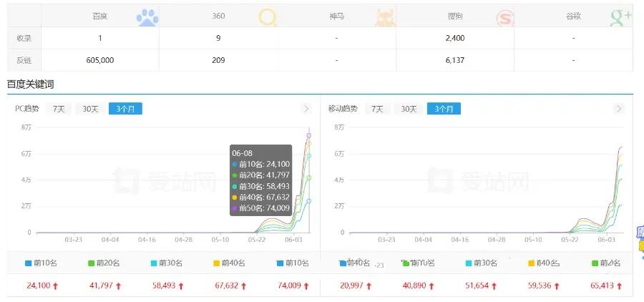Click the red up arrow beside 67,632
This screenshot has width=644, height=302.
[x=243, y=286]
